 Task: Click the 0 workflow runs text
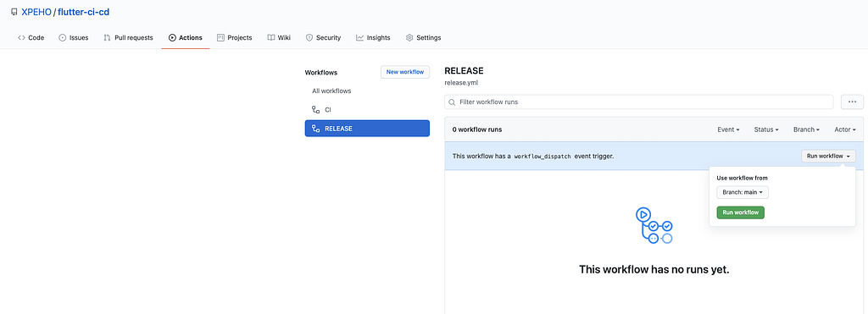(x=476, y=129)
